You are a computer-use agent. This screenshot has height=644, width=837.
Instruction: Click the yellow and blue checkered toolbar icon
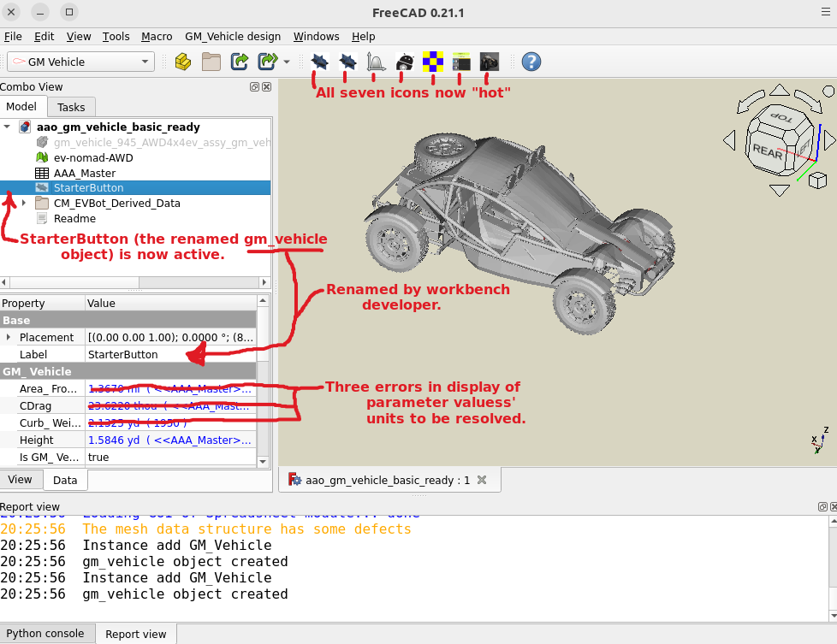point(434,62)
